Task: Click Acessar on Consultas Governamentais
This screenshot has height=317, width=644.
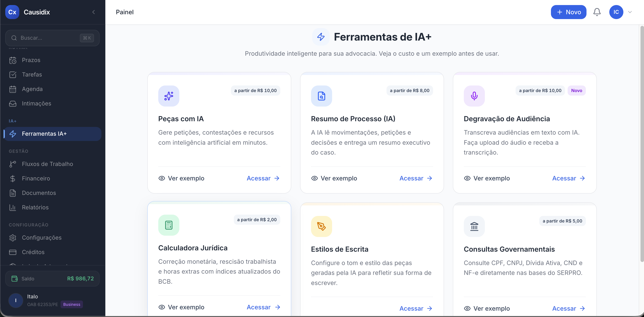Action: [x=569, y=308]
